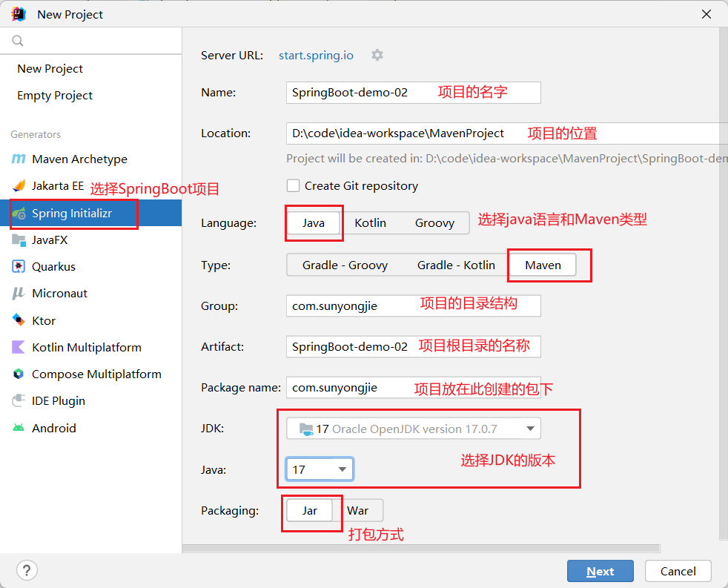The height and width of the screenshot is (588, 728).
Task: Focus the Group input field
Action: (x=413, y=305)
